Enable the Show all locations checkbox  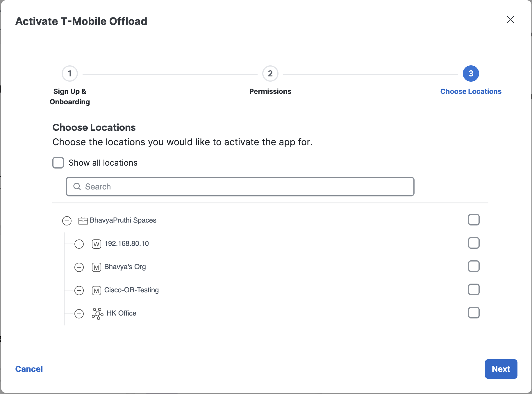[58, 163]
